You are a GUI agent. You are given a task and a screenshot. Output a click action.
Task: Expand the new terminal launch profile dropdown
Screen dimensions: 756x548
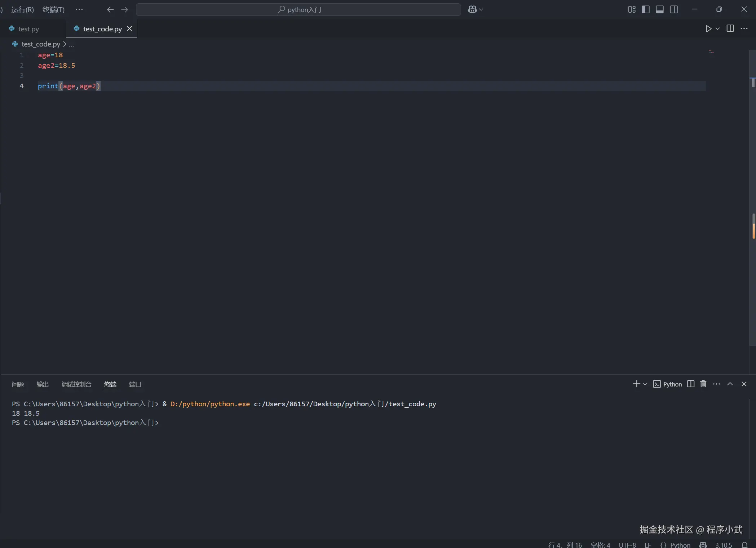645,384
